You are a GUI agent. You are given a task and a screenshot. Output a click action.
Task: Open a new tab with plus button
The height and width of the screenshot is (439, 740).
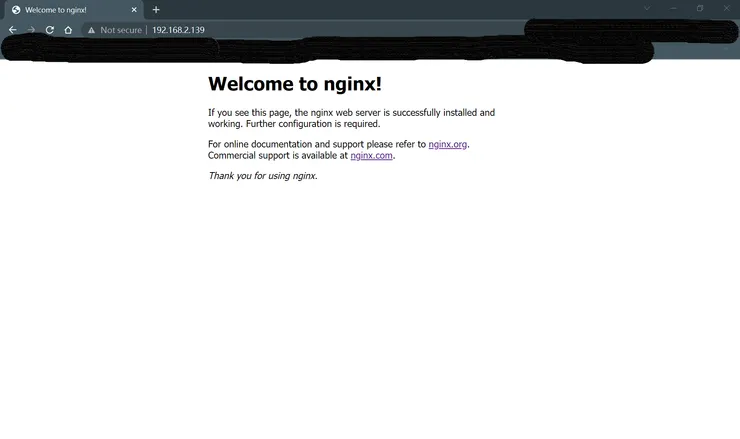click(x=156, y=9)
